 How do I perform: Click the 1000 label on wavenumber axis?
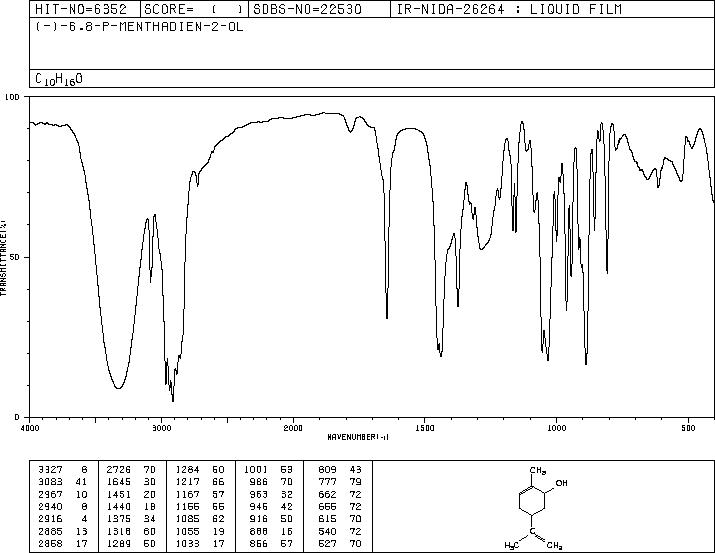556,428
